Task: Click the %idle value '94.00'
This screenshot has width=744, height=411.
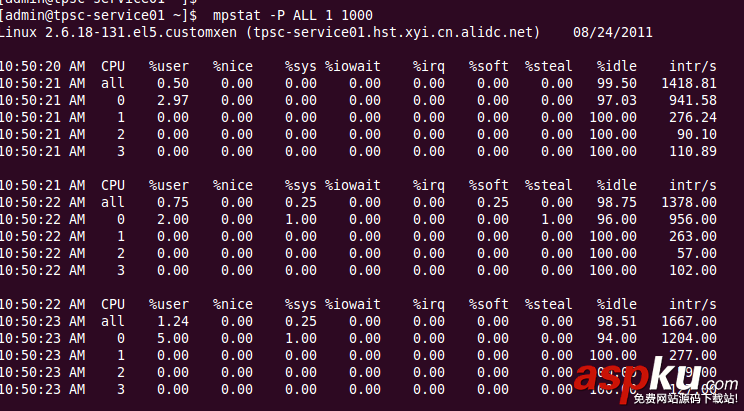Action: point(617,339)
